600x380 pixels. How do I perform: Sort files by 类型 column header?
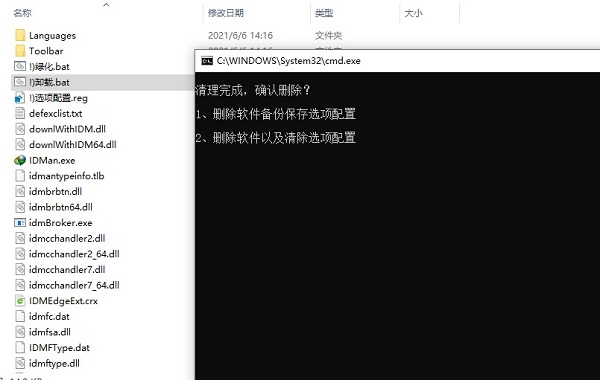pos(324,13)
